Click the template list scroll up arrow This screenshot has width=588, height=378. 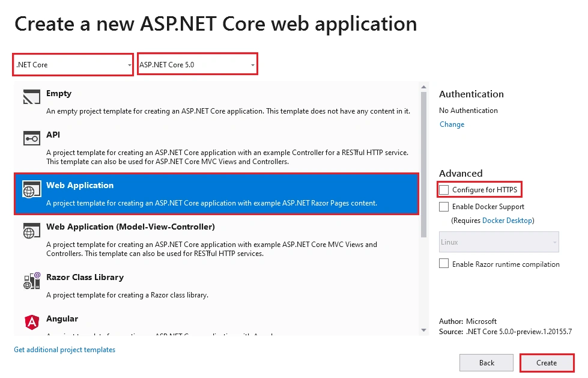tap(424, 87)
